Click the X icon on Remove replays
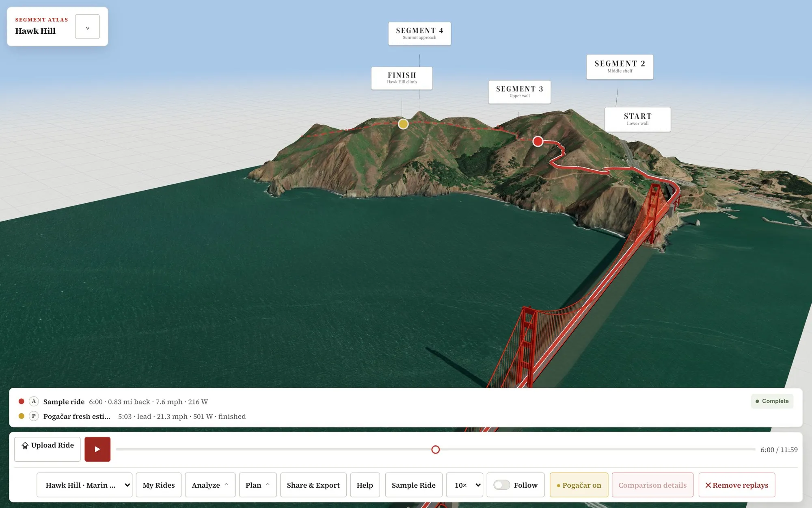The width and height of the screenshot is (812, 508). (708, 485)
